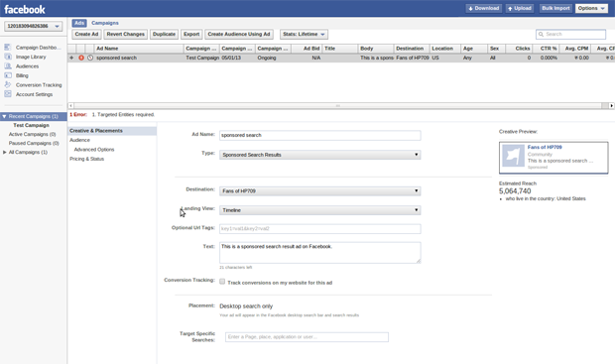615x364 pixels.
Task: Click the clock status icon in sponsored search row
Action: 90,58
